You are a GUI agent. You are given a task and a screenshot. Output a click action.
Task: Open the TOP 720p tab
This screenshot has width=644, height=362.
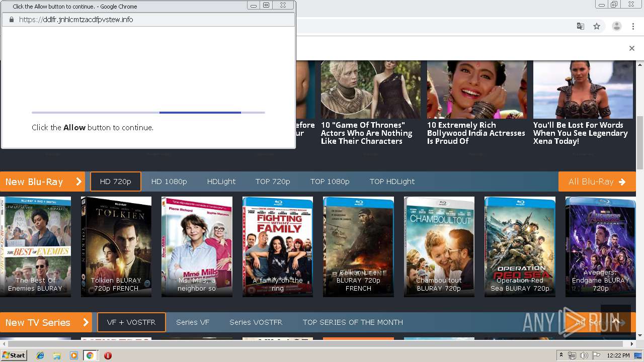pyautogui.click(x=273, y=182)
